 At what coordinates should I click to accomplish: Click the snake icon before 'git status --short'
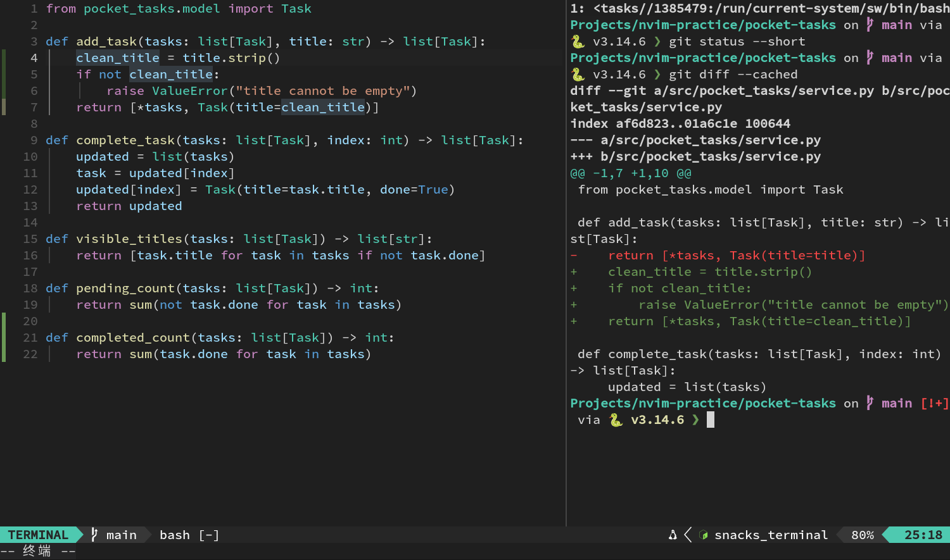578,42
